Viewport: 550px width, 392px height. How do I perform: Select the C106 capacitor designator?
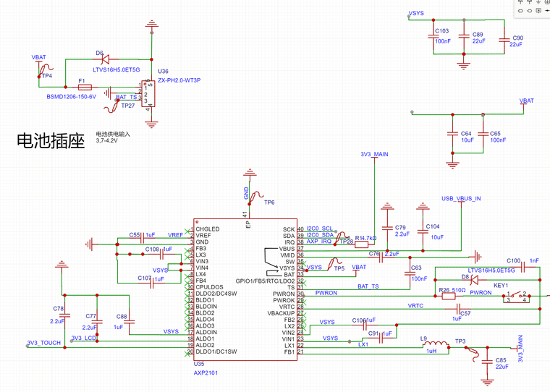pyautogui.click(x=358, y=320)
